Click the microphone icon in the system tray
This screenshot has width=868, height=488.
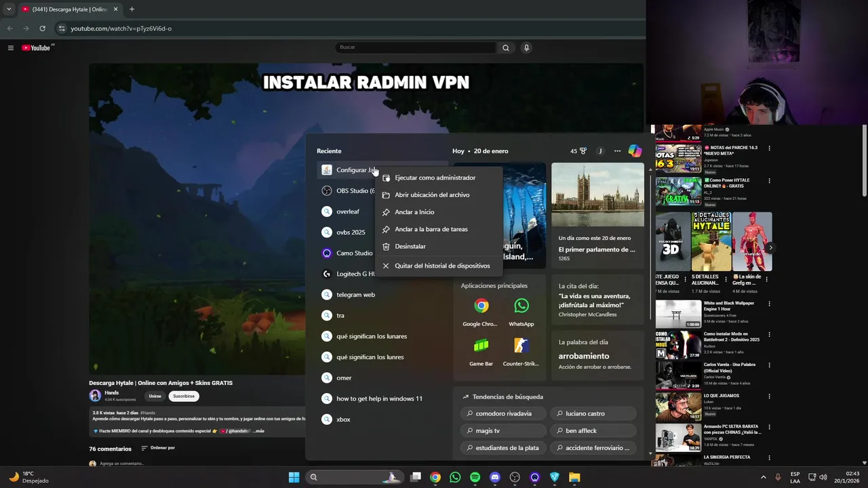click(x=778, y=477)
